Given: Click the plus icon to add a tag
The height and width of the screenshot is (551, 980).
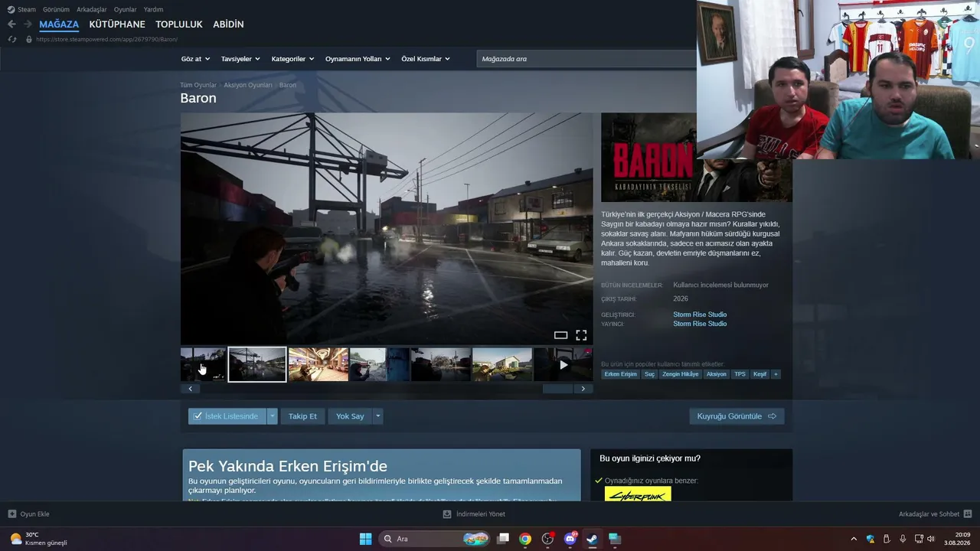Looking at the screenshot, I should [x=776, y=374].
